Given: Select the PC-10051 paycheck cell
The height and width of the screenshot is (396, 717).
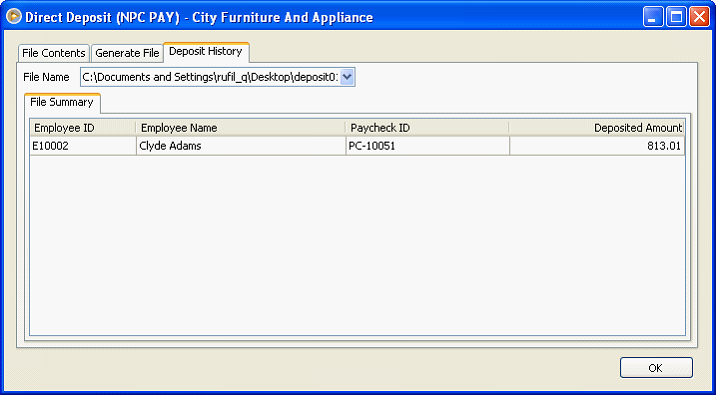Looking at the screenshot, I should tap(427, 146).
